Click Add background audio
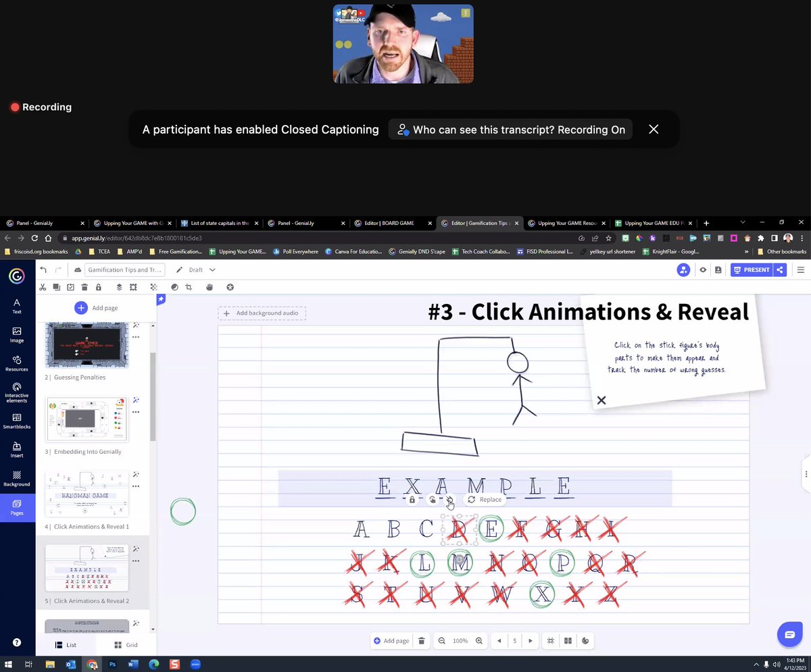This screenshot has width=811, height=672. (262, 313)
